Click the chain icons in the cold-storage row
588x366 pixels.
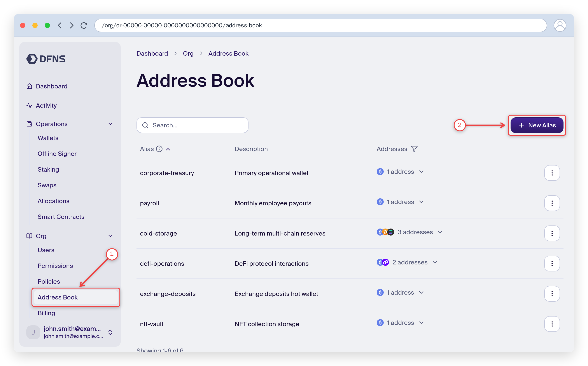[x=385, y=232]
